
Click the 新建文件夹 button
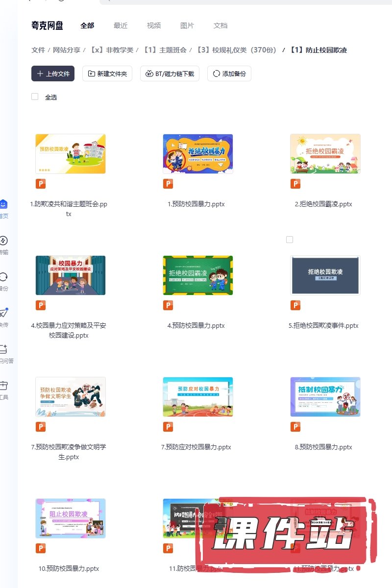click(107, 73)
